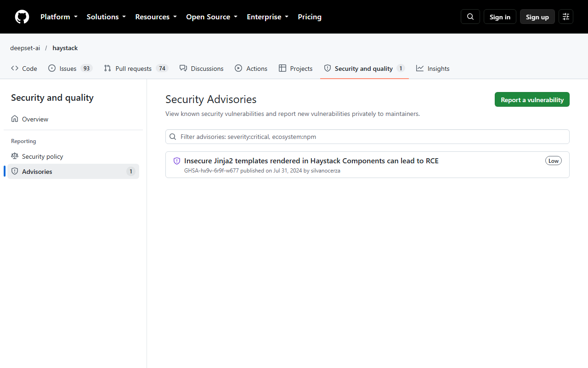Image resolution: width=588 pixels, height=368 pixels.
Task: Open the Discussions tab
Action: tap(202, 69)
